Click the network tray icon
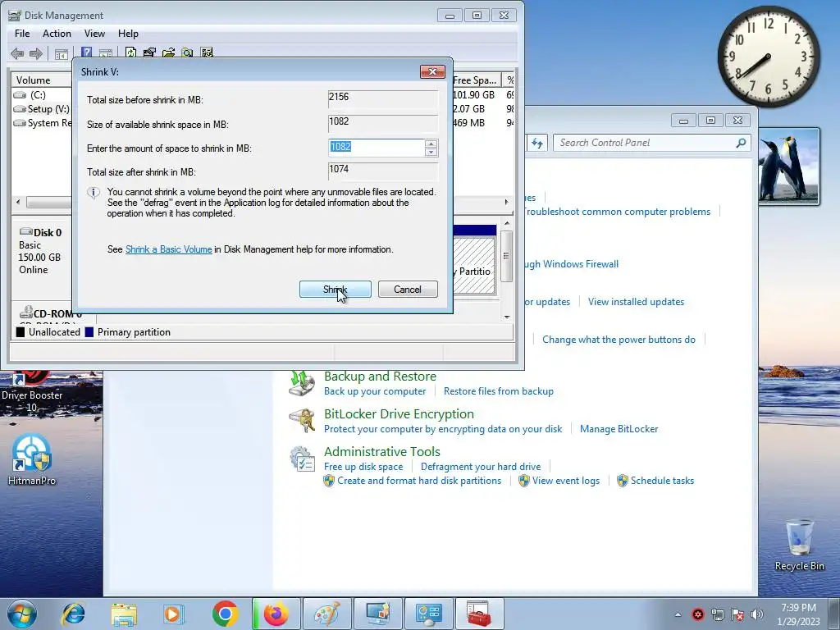This screenshot has width=840, height=630. [x=717, y=614]
